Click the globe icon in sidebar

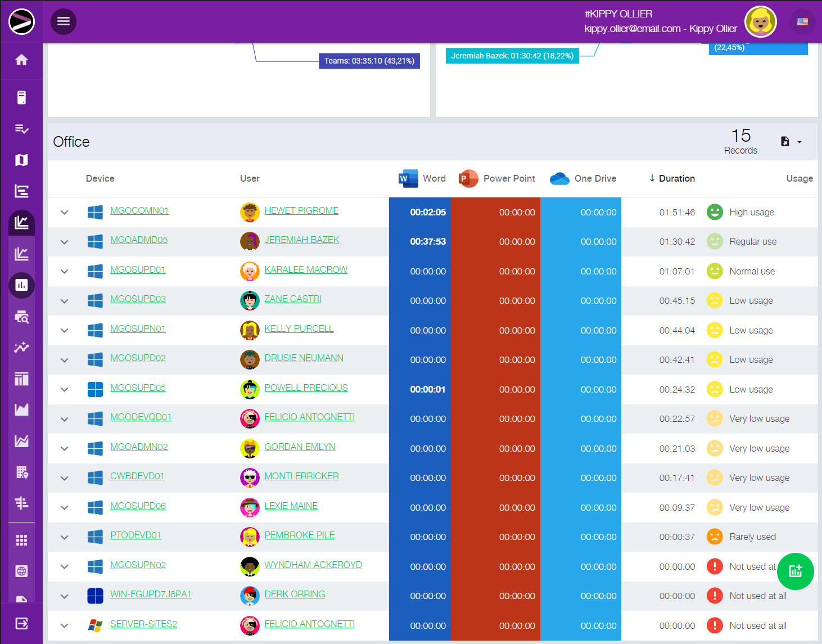tap(21, 571)
